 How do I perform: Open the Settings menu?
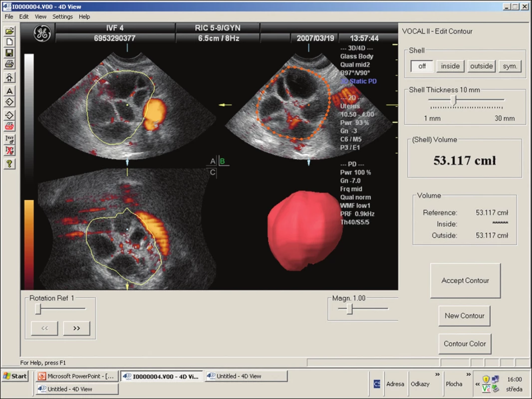click(62, 16)
